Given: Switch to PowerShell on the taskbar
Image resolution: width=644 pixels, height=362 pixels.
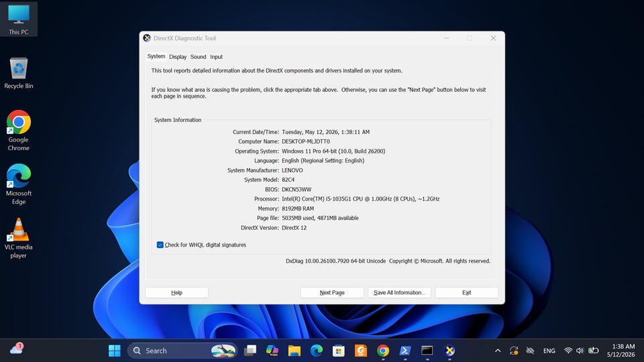Looking at the screenshot, I should coord(405,351).
